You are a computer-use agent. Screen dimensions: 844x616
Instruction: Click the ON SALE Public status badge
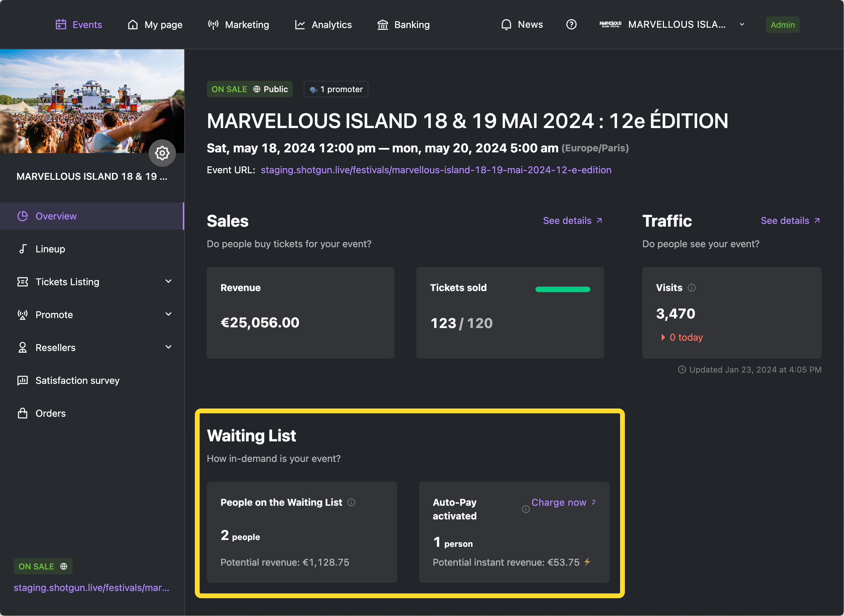tap(250, 89)
